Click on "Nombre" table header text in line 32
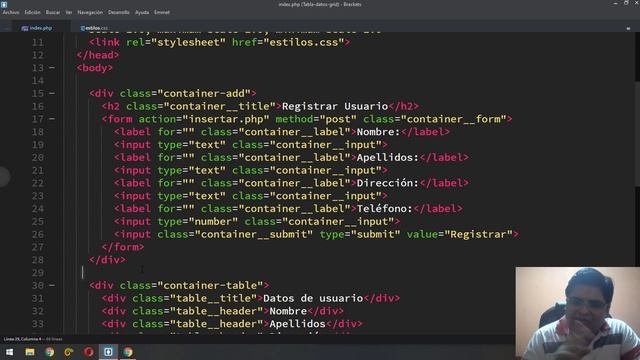The image size is (640, 360). pos(288,311)
